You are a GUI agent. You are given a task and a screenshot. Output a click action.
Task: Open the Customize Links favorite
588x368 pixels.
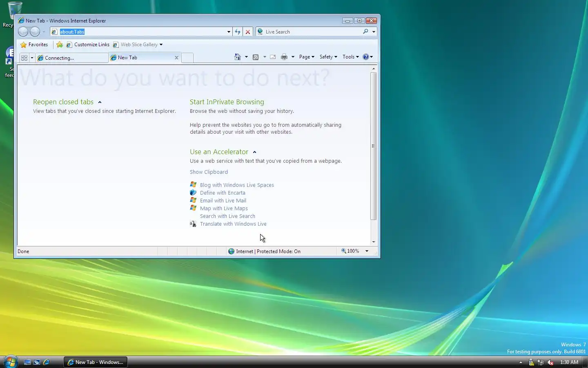[x=88, y=45]
